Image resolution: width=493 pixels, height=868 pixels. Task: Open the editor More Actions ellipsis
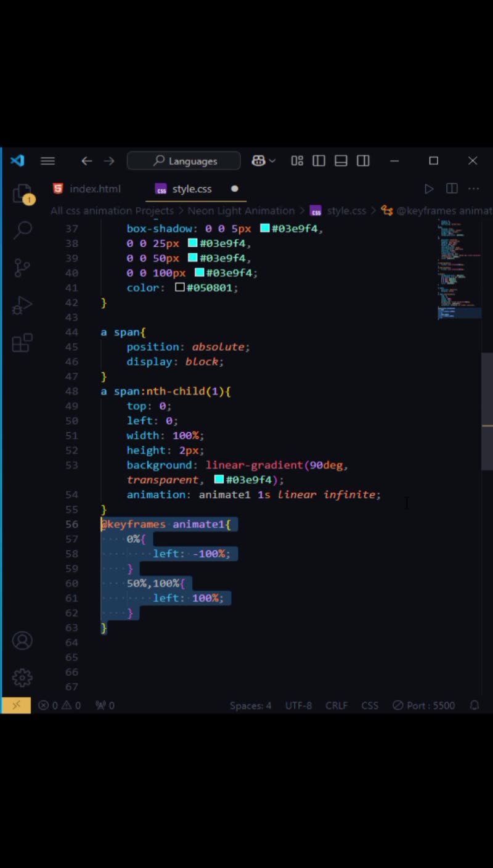click(x=474, y=189)
